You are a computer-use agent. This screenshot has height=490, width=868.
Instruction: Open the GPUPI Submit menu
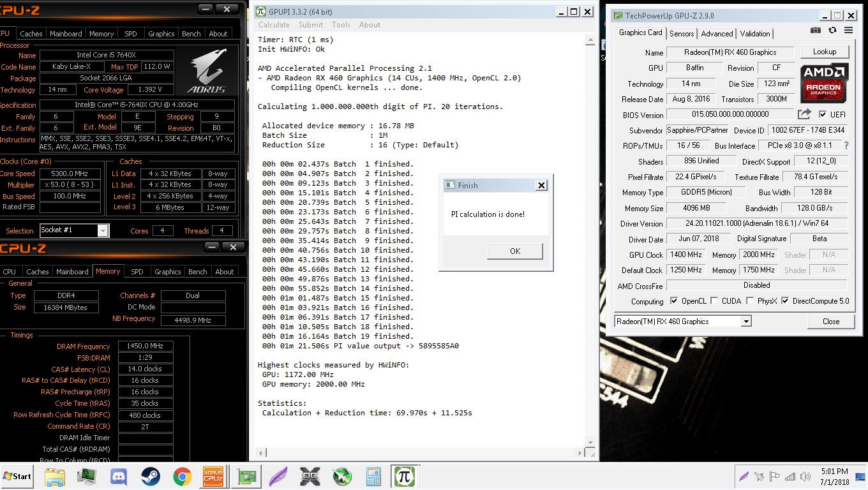tap(311, 25)
